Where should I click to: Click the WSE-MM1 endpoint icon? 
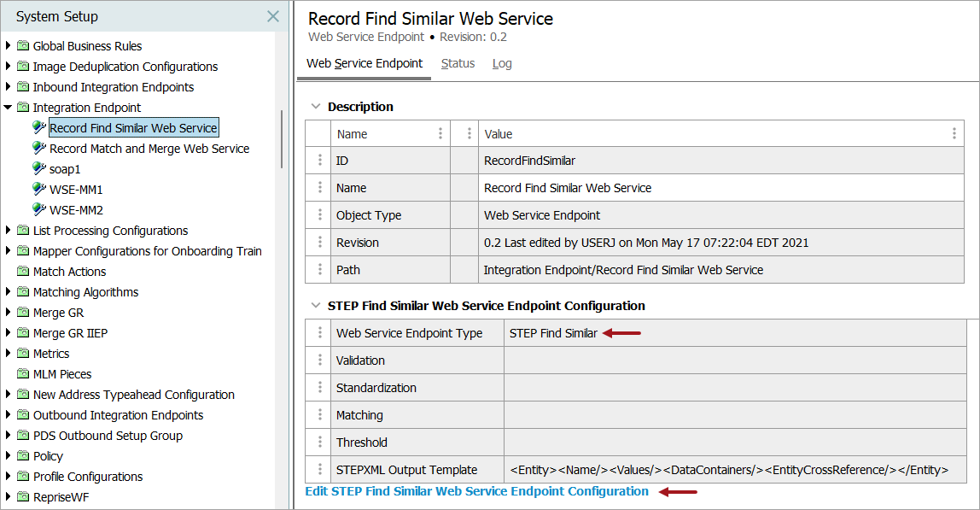coord(39,190)
